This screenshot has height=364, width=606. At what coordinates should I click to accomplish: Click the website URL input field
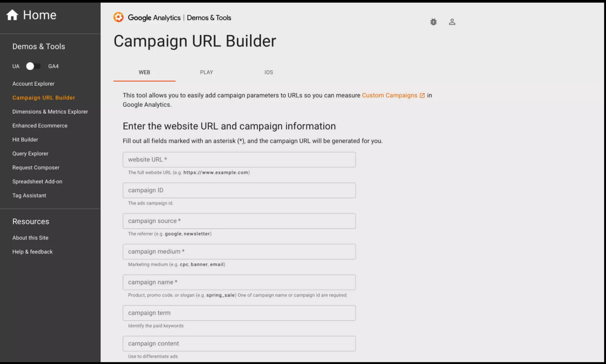[x=239, y=159]
